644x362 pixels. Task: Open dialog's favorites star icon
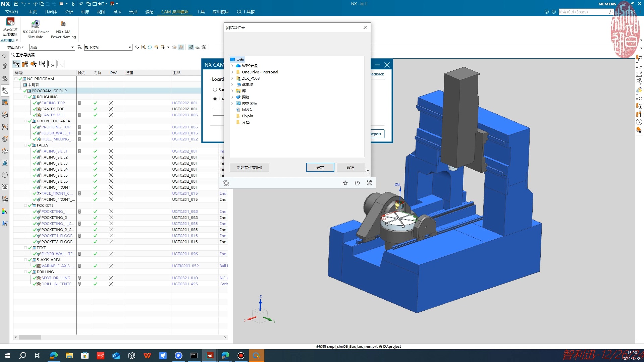(x=345, y=183)
